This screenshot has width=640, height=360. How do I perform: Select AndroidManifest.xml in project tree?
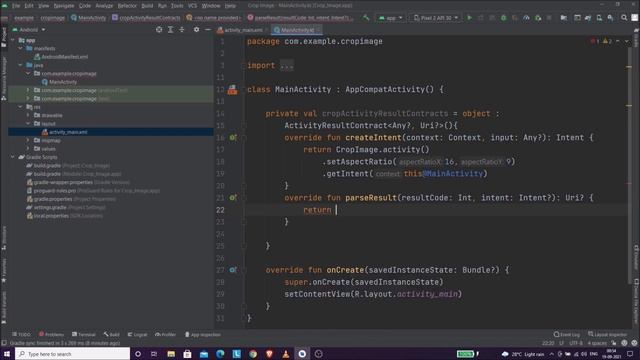pyautogui.click(x=61, y=57)
